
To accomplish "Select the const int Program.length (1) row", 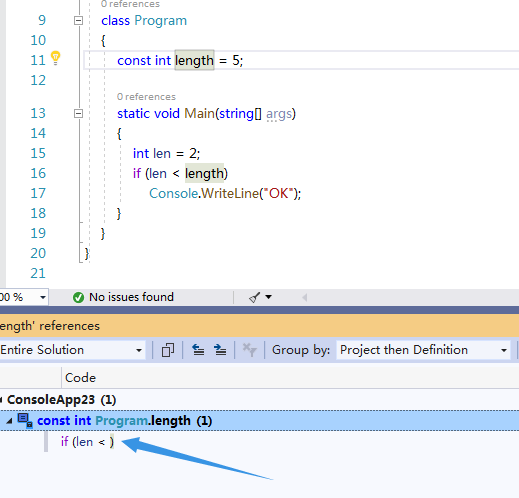I will (259, 421).
